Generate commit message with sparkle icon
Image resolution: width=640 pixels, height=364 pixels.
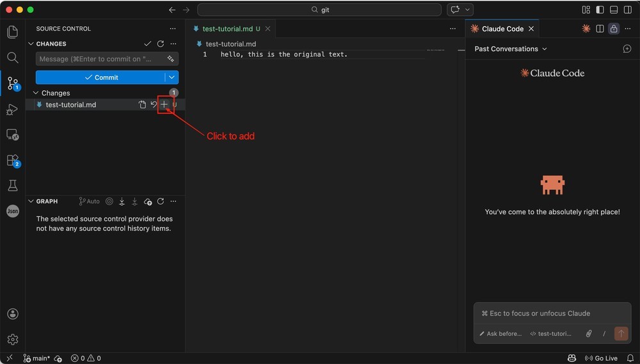[171, 59]
